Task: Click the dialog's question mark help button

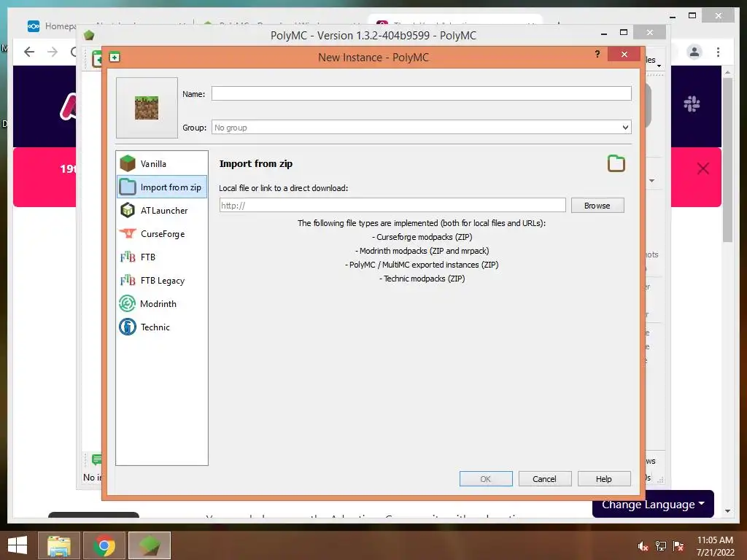Action: point(597,54)
